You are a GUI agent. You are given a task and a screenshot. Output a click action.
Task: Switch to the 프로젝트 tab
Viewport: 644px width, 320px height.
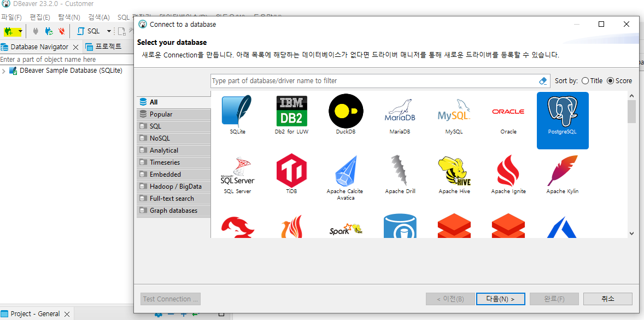point(104,47)
